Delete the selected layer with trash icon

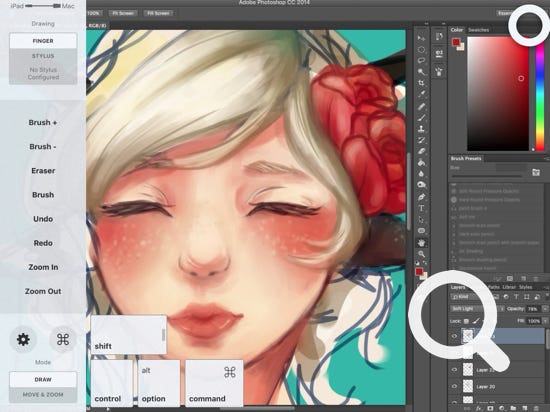(536, 408)
